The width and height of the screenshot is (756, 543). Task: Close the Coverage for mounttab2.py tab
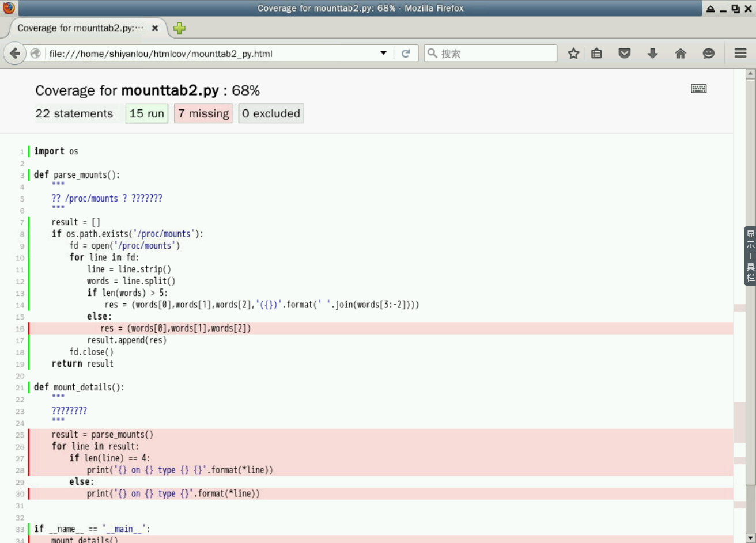(155, 28)
